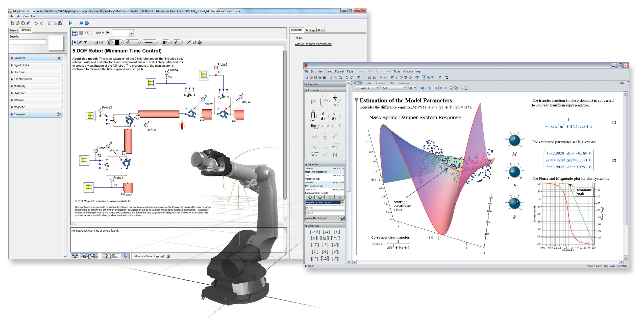
Task: Toggle Underline formatting in Maple toolbar
Action: click(x=430, y=88)
